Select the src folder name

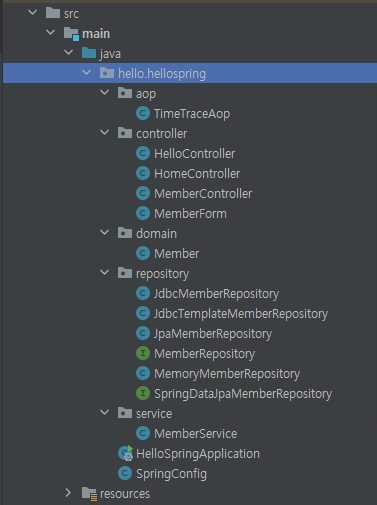71,14
